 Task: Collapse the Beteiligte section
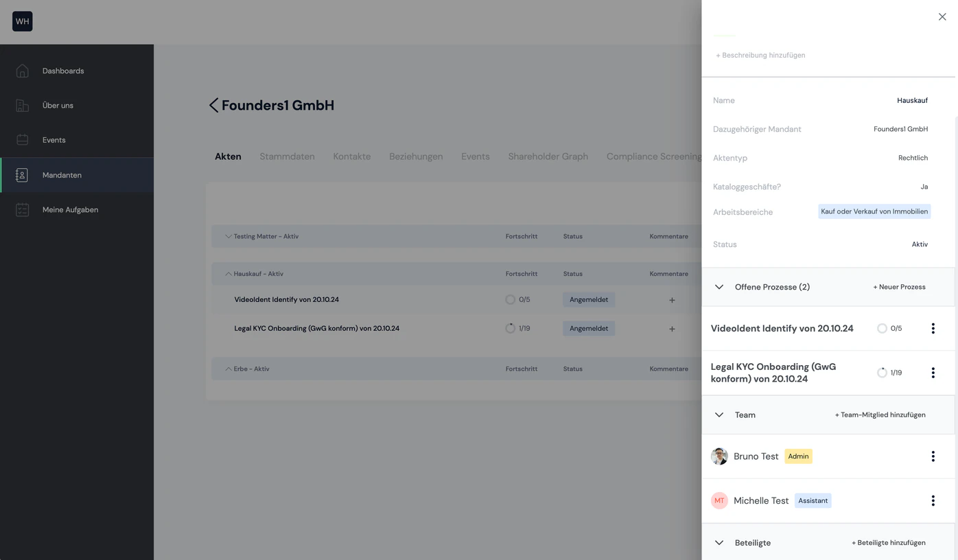[719, 543]
